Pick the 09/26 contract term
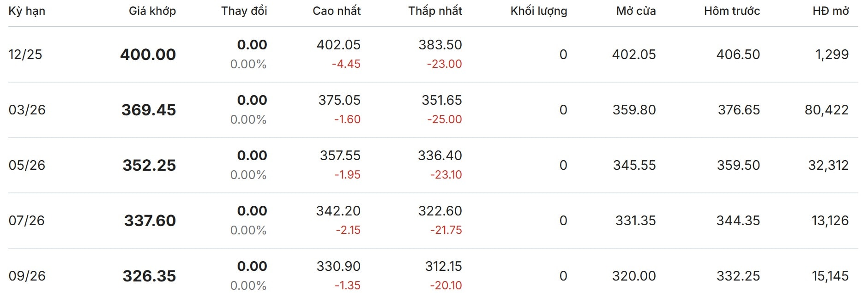 point(27,276)
